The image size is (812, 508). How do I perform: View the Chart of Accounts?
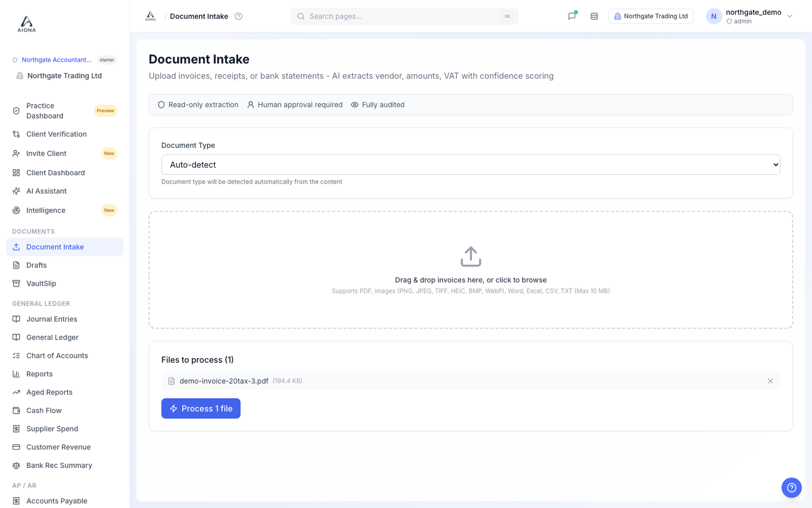click(x=64, y=356)
